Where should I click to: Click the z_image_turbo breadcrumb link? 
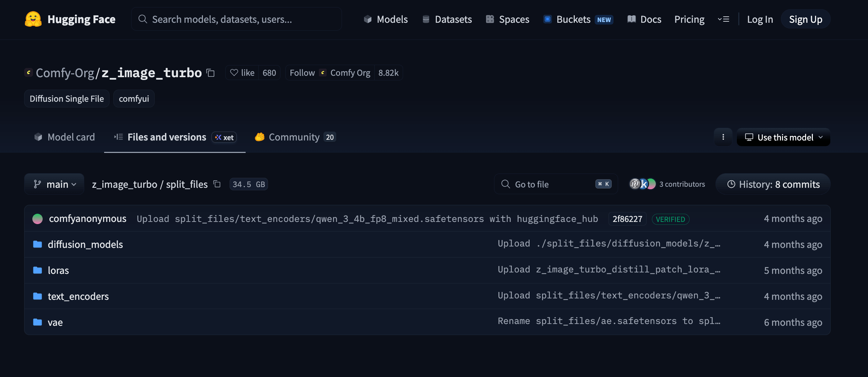pyautogui.click(x=124, y=184)
